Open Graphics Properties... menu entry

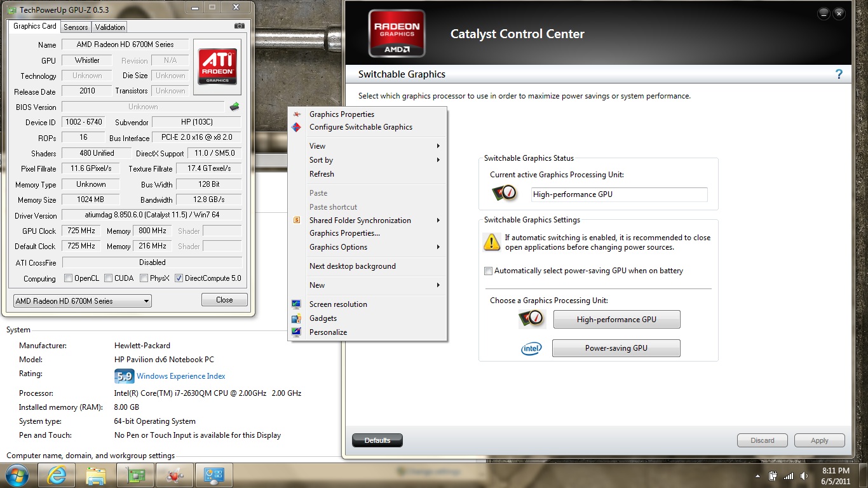369,233
